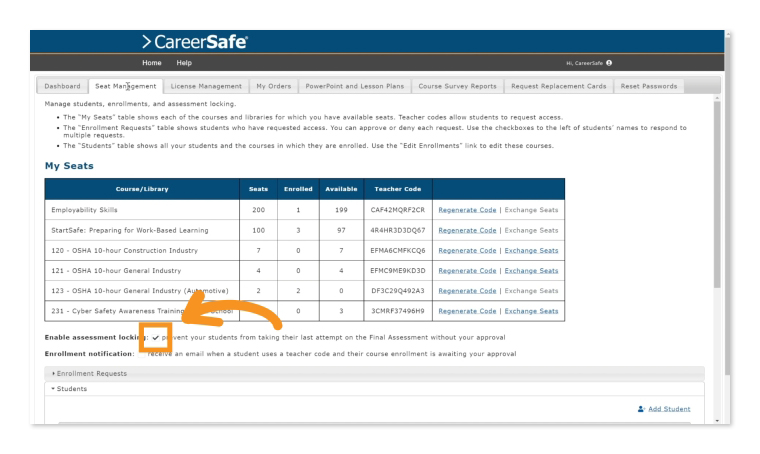
Task: Click the Teacher Code column header
Action: [x=397, y=189]
